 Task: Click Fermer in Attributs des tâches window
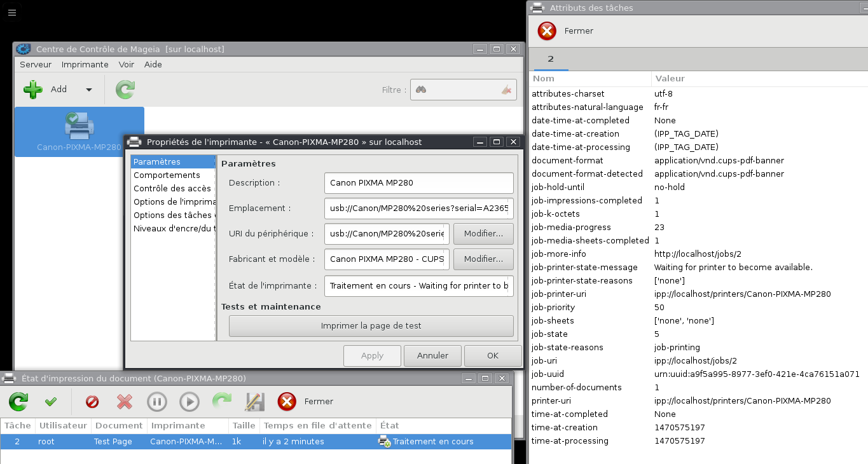click(565, 31)
